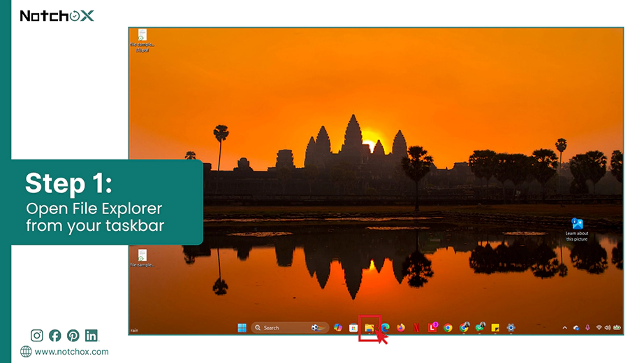Open the Instagram social link
Image resolution: width=644 pixels, height=363 pixels.
(37, 336)
